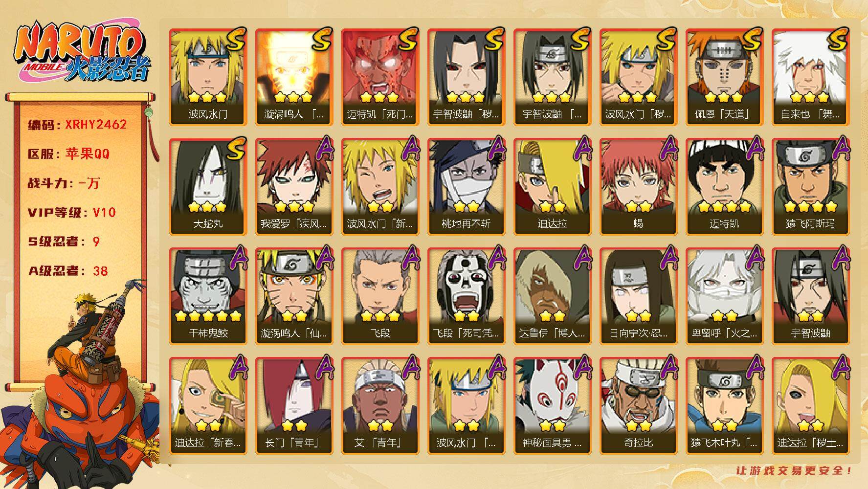868x489 pixels.
Task: Open the 佩恩「天道」 character card
Action: pyautogui.click(x=724, y=77)
